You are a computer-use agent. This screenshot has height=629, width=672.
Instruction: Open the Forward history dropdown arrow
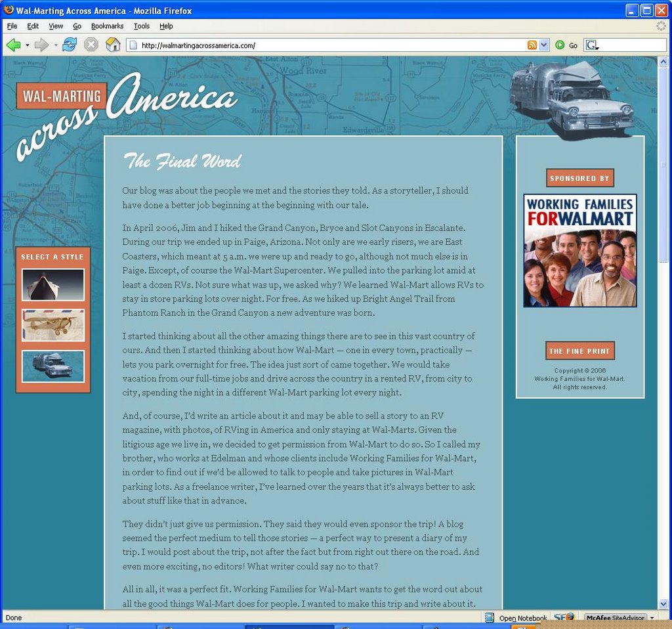click(x=56, y=45)
